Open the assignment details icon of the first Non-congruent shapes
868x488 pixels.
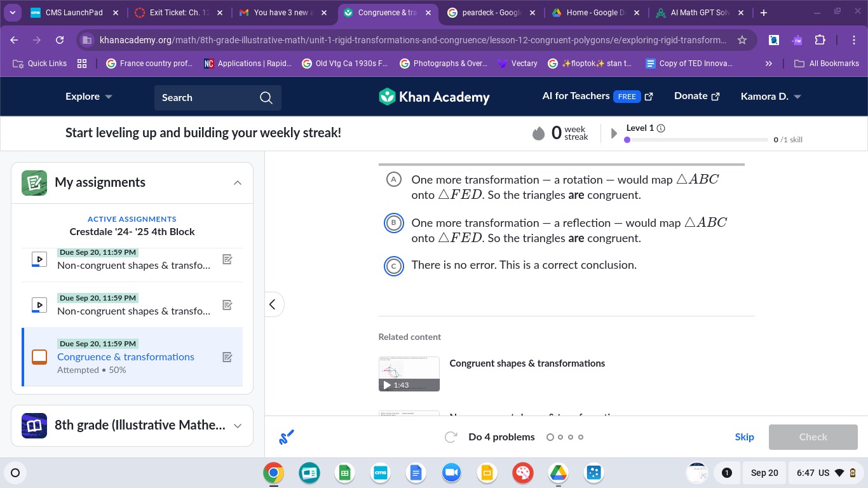(227, 259)
